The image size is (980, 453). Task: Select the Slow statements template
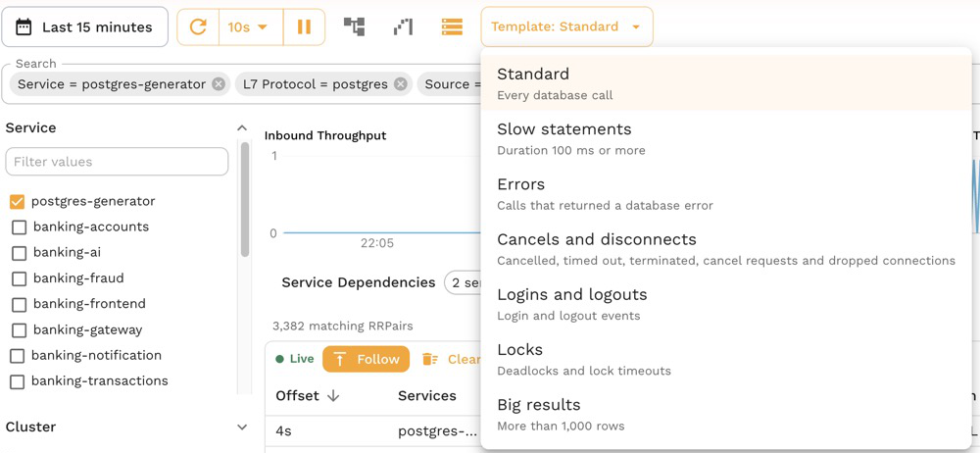coord(726,138)
